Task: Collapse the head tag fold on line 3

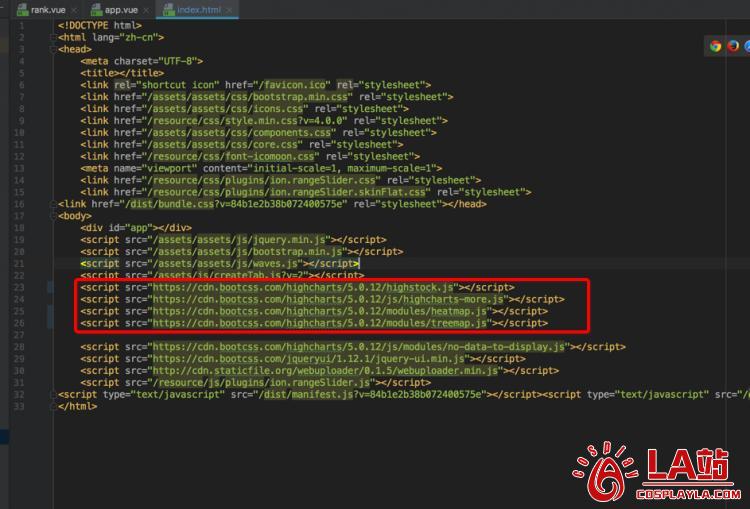Action: point(53,49)
